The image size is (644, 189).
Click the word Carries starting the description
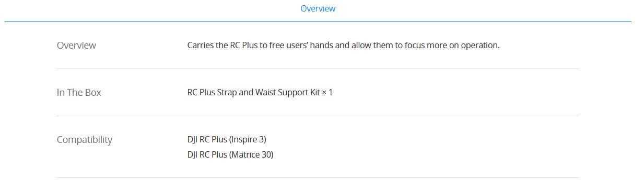(200, 45)
